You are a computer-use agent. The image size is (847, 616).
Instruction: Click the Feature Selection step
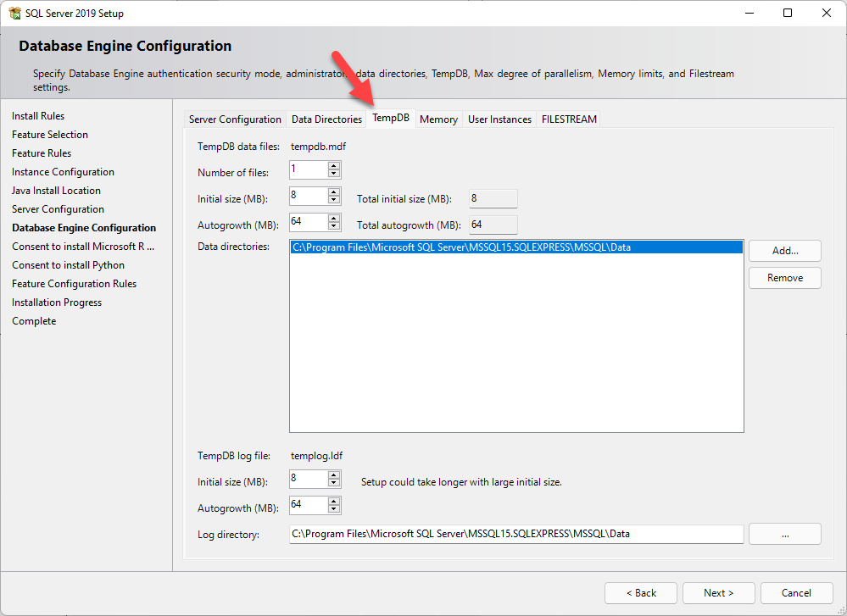point(50,135)
